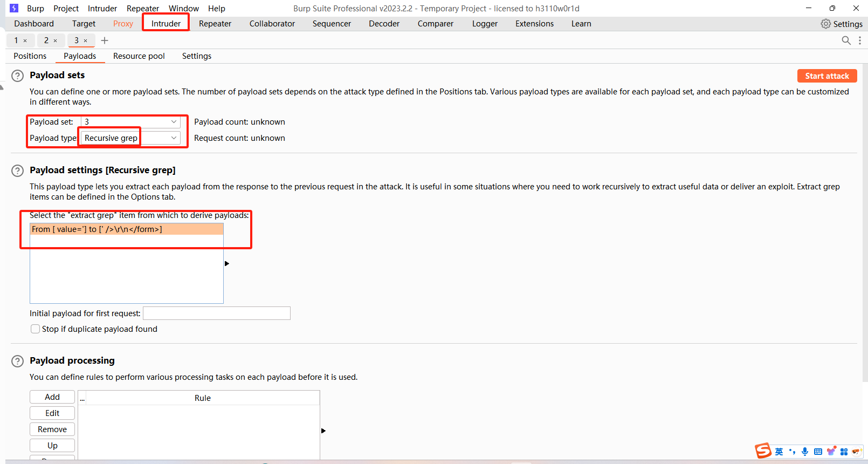Viewport: 868px width, 464px height.
Task: Click Edit payload processing rule button
Action: coord(52,413)
